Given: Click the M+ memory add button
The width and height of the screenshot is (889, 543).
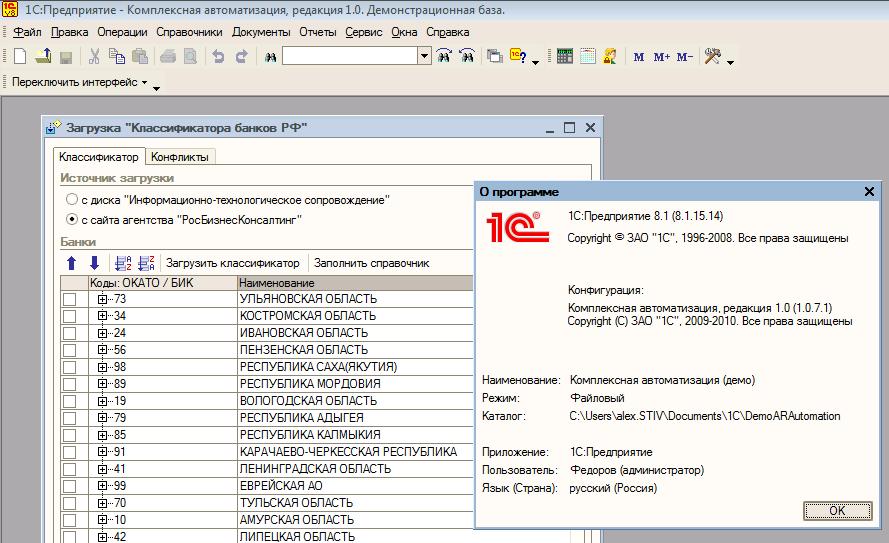Looking at the screenshot, I should click(661, 57).
